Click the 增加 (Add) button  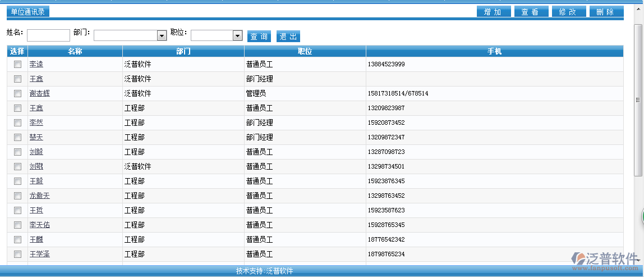tap(493, 12)
